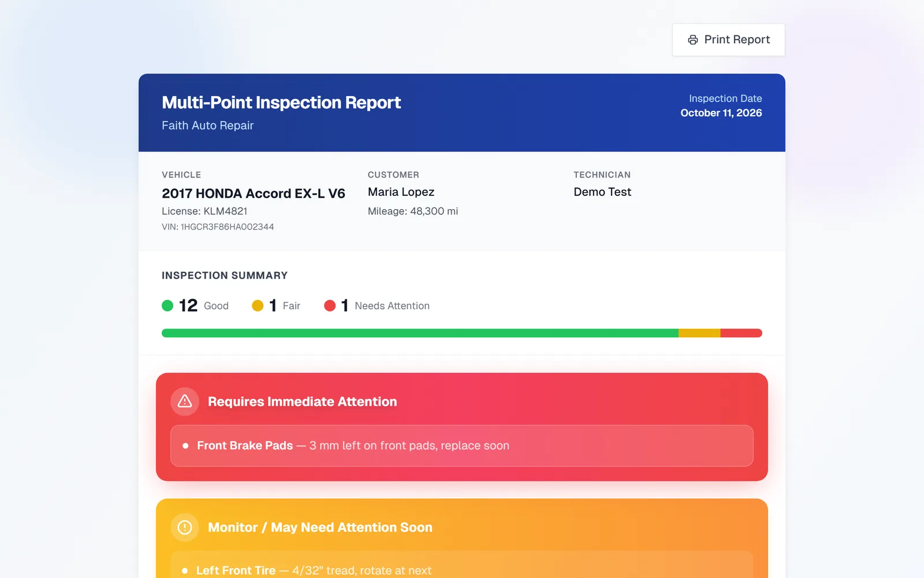Click the yellow segment of summary bar
This screenshot has height=578, width=924.
pyautogui.click(x=699, y=333)
